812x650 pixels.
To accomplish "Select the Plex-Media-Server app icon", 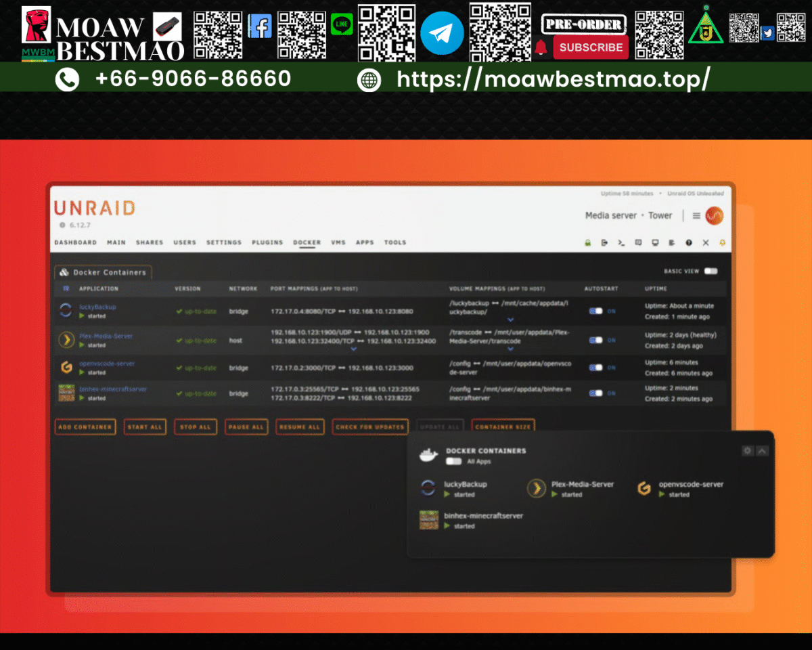I will [x=537, y=488].
